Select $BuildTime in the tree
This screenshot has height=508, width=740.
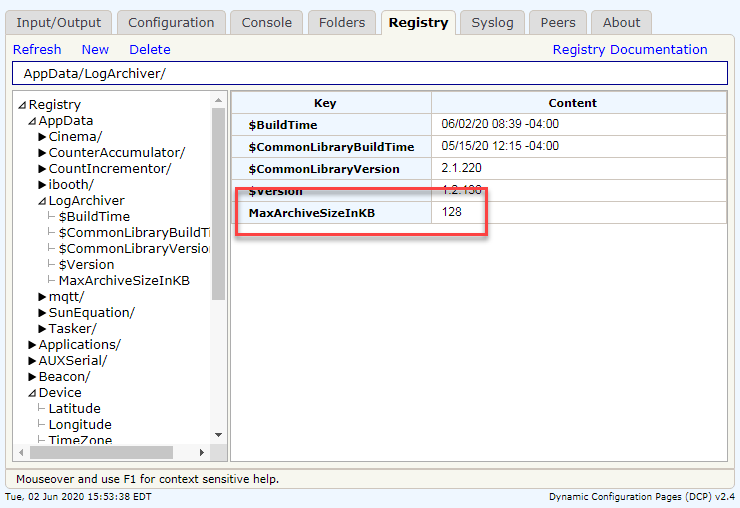pyautogui.click(x=94, y=217)
